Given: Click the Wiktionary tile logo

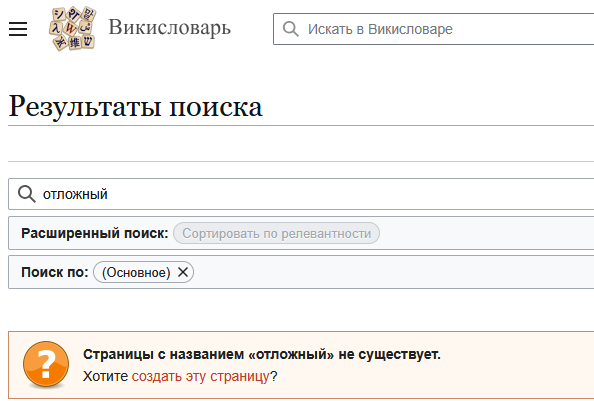Looking at the screenshot, I should click(x=72, y=28).
